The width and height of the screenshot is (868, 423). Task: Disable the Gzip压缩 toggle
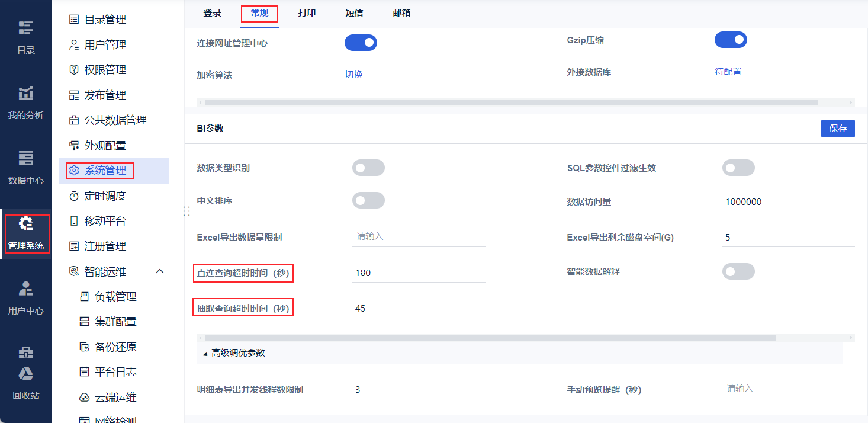click(x=731, y=40)
